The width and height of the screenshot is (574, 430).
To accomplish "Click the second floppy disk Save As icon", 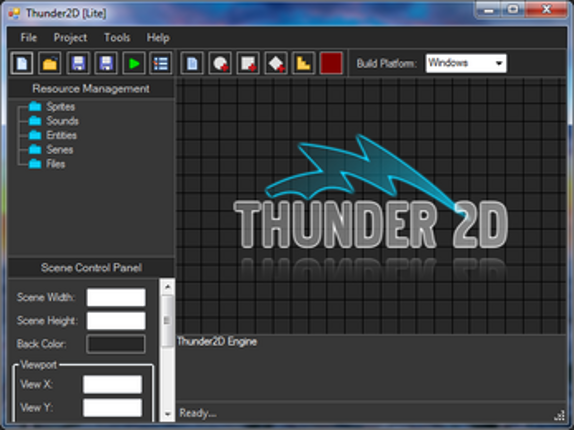I will pos(106,63).
